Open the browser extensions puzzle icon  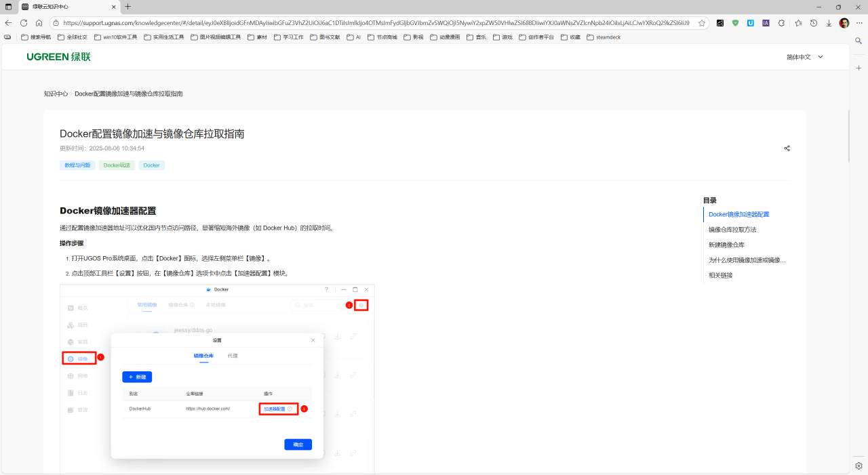pos(781,22)
